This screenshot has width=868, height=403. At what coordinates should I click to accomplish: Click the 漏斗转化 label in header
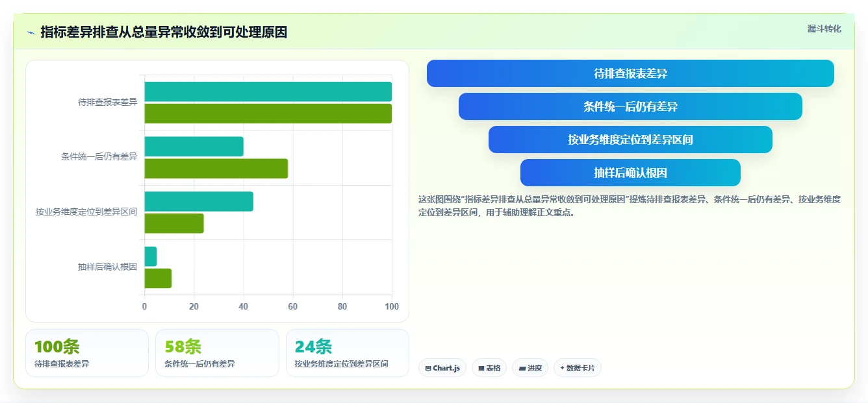(x=824, y=29)
